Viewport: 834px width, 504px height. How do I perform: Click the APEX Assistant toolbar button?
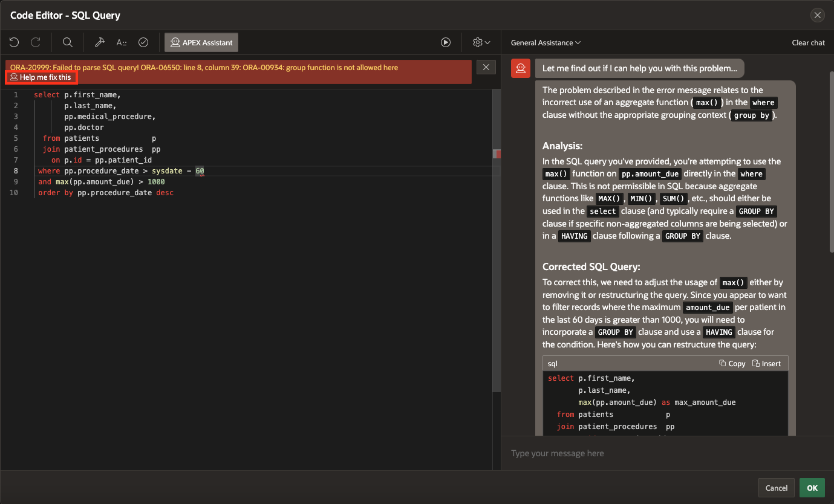(201, 42)
